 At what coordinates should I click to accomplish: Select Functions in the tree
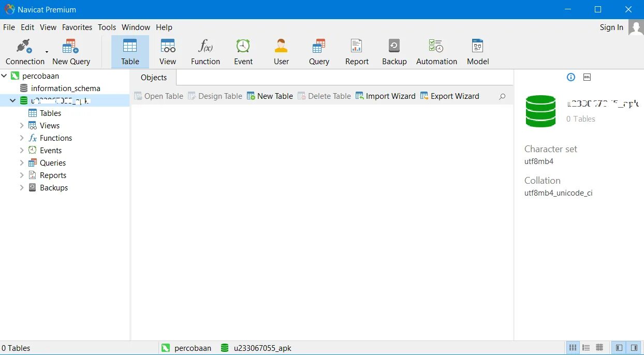point(55,138)
